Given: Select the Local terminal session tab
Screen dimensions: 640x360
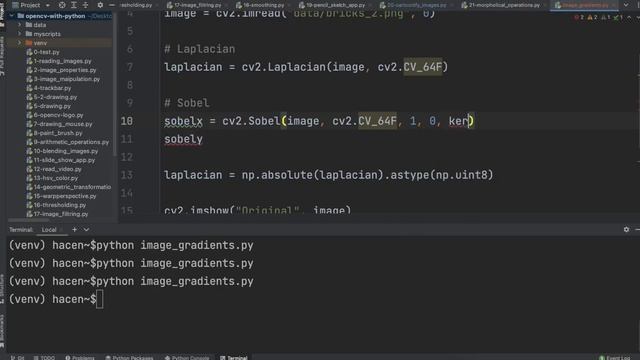Looking at the screenshot, I should pyautogui.click(x=49, y=230).
